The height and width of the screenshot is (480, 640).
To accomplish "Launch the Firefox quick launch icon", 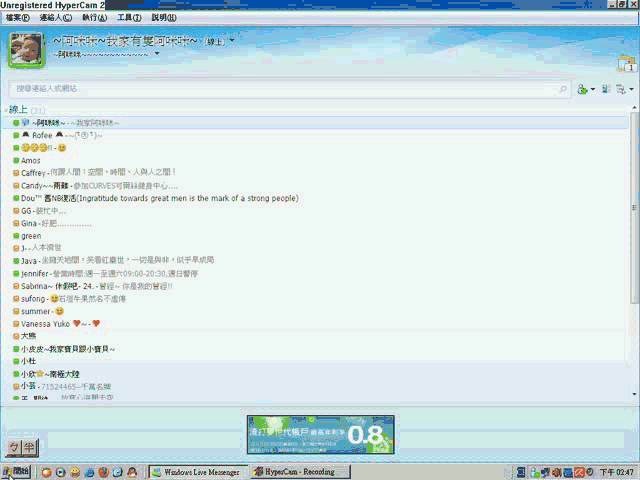I will coord(104,472).
